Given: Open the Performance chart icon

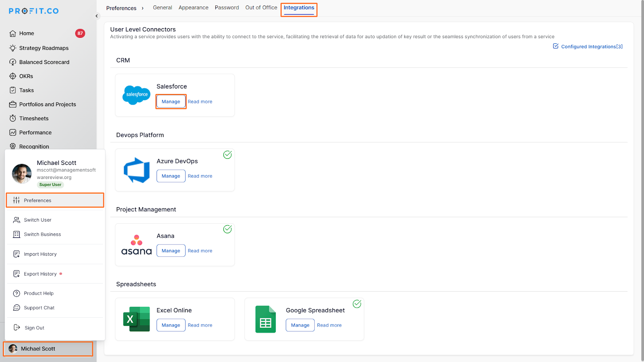Looking at the screenshot, I should tap(13, 132).
